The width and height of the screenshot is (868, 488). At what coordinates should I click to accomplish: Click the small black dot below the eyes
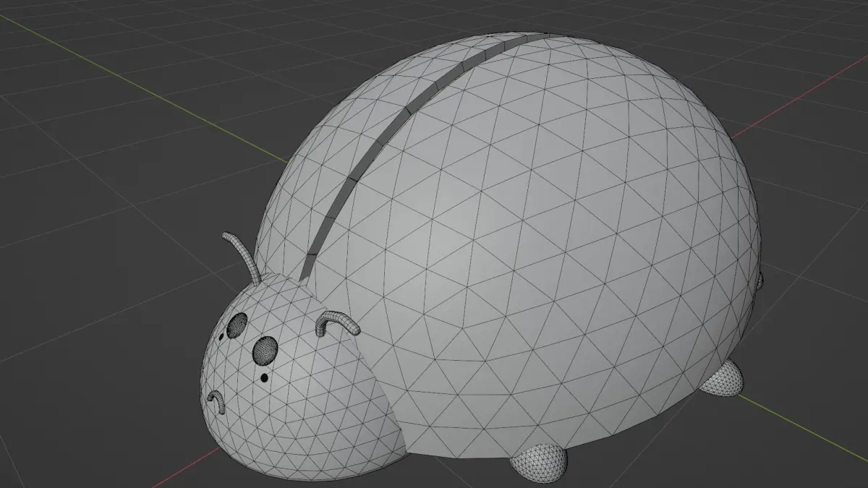coord(264,377)
